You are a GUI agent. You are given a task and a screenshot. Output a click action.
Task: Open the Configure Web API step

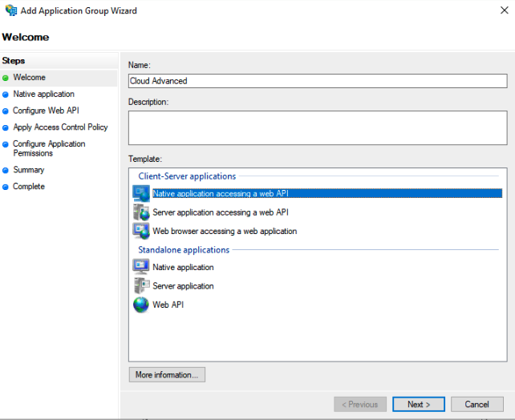click(x=46, y=111)
